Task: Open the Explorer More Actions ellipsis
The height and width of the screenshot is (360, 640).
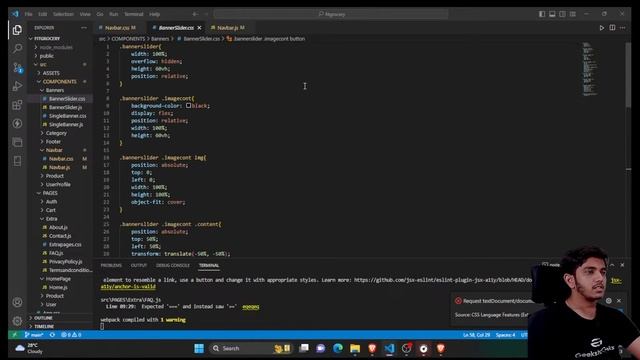Action: coord(84,28)
